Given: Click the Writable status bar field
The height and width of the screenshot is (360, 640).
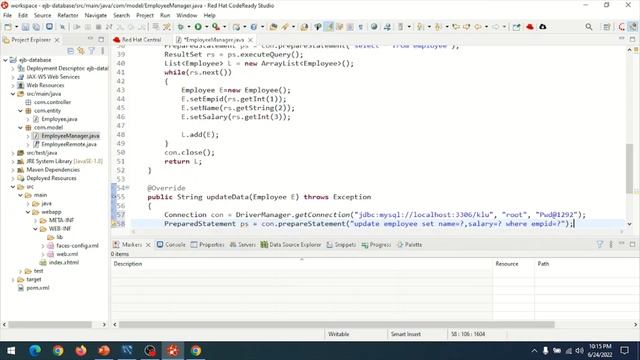Looking at the screenshot, I should pyautogui.click(x=356, y=334).
